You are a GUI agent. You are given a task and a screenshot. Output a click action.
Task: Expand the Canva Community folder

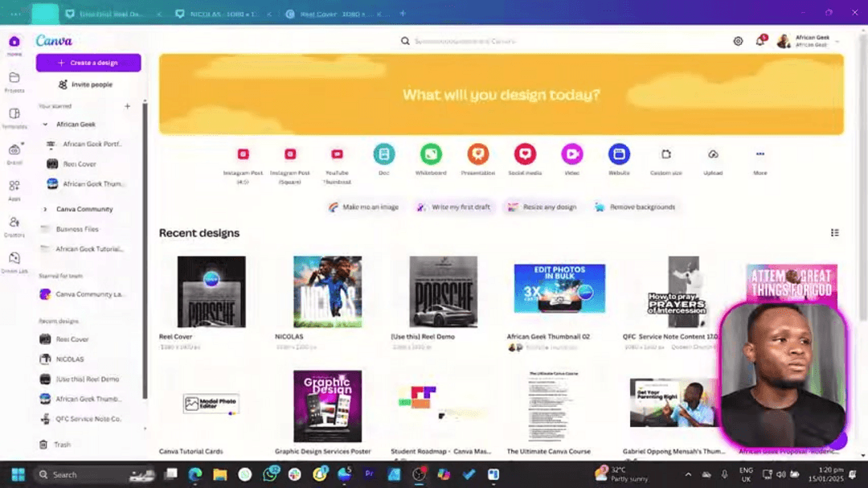[45, 209]
